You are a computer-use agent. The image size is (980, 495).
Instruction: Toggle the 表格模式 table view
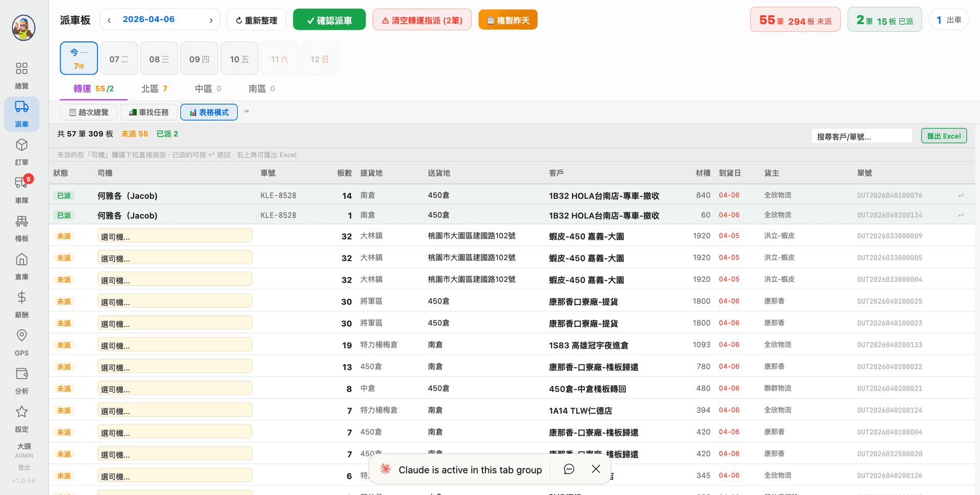tap(209, 112)
